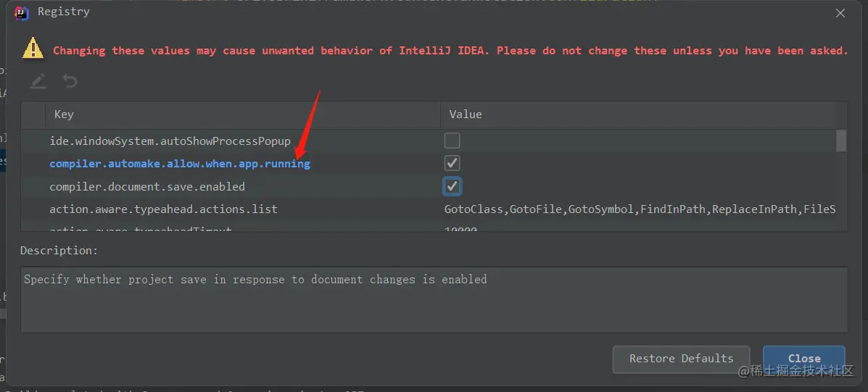Click the IntelliJ IDEA logo in title bar
Screen dimensions: 868x392
coord(22,12)
